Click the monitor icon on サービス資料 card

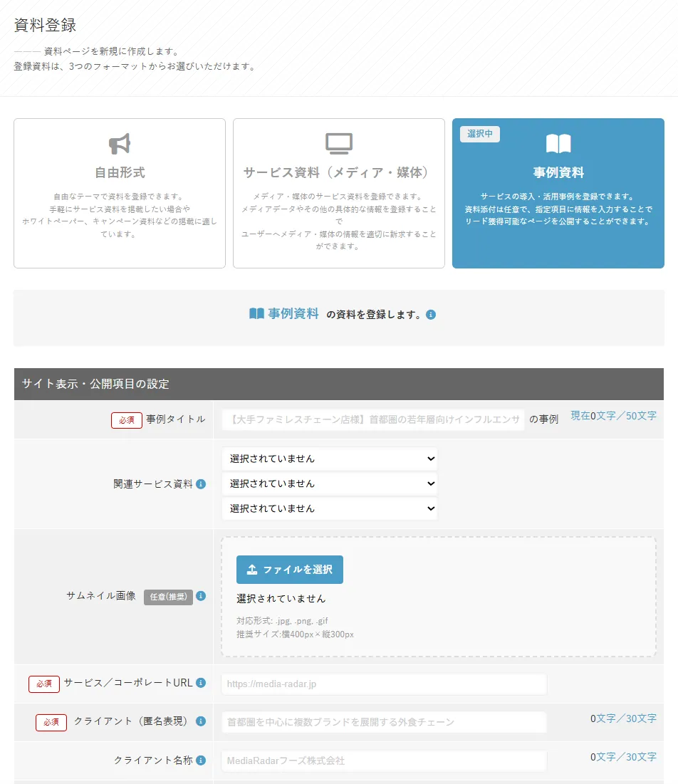pyautogui.click(x=339, y=142)
